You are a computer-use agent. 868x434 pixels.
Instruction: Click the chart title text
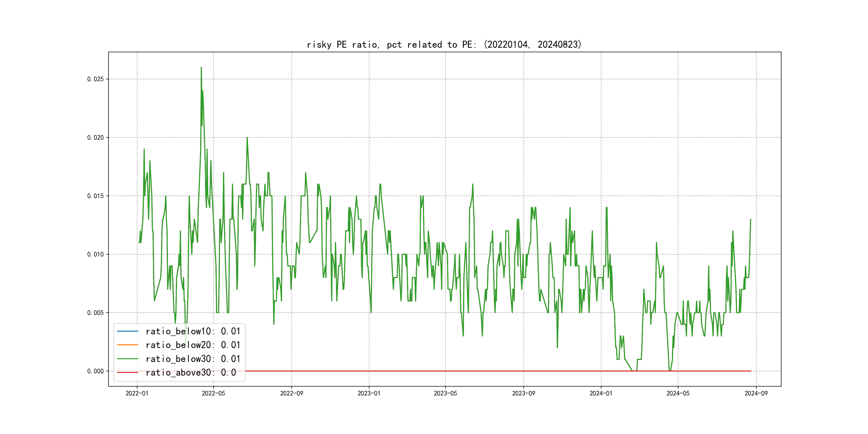[x=444, y=44]
